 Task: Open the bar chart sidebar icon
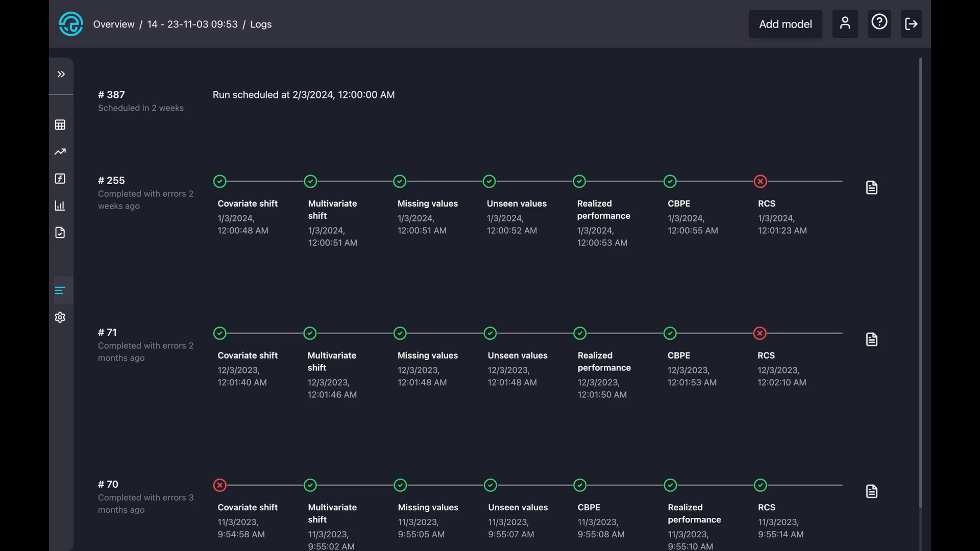tap(60, 206)
